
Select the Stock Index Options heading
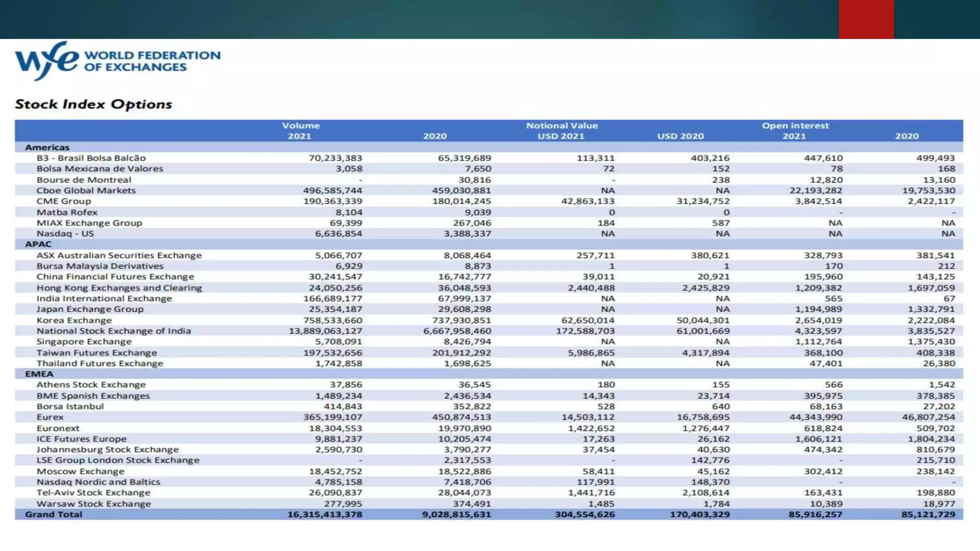click(93, 104)
